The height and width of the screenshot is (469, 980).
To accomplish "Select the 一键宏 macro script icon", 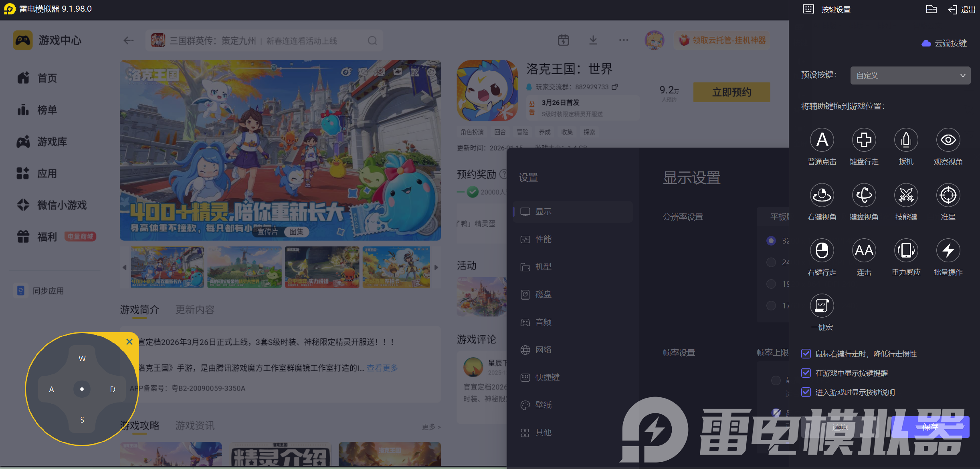I will pyautogui.click(x=822, y=306).
